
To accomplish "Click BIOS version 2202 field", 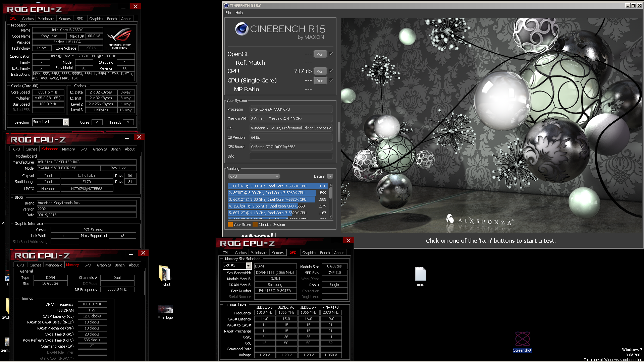I will click(87, 209).
